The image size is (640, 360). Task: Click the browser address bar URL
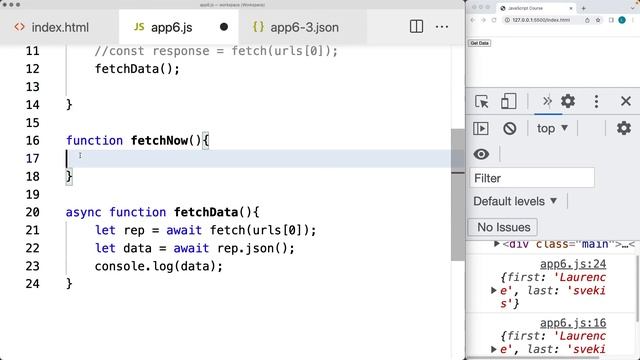click(x=541, y=20)
